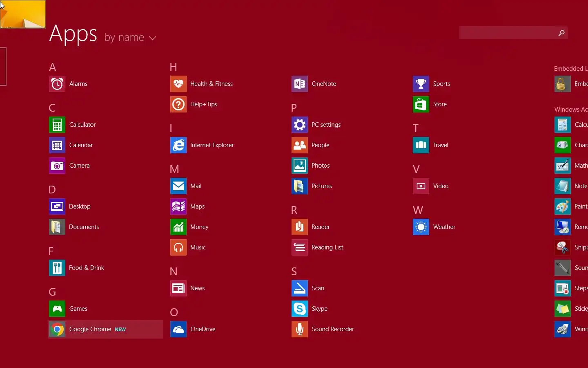Screen dimensions: 588x368
Task: Open the Help+Tips icon
Action: point(178,104)
